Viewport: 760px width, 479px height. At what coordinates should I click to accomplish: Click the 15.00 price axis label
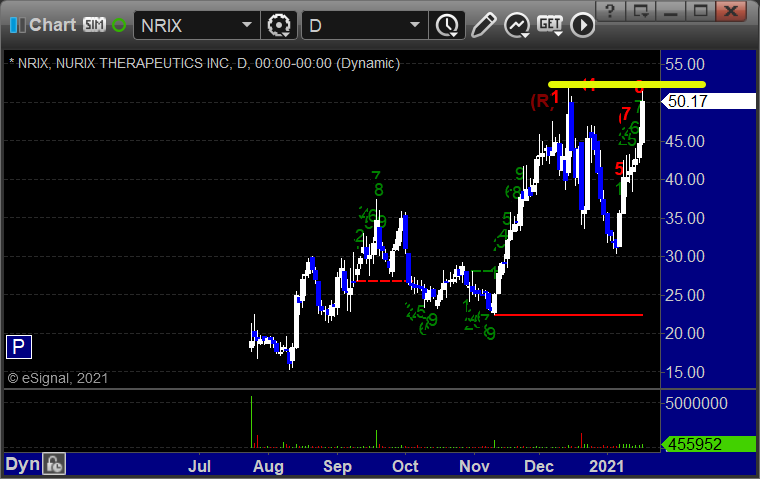coord(685,372)
